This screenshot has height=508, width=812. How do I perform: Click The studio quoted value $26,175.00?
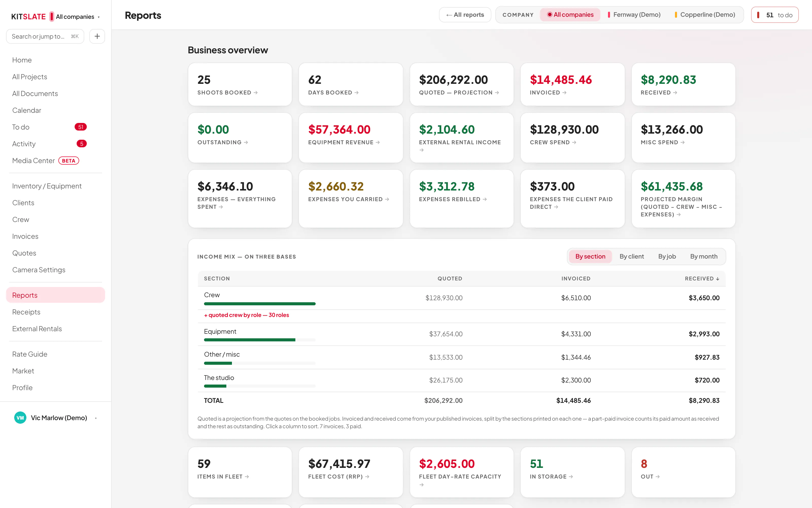pos(446,380)
